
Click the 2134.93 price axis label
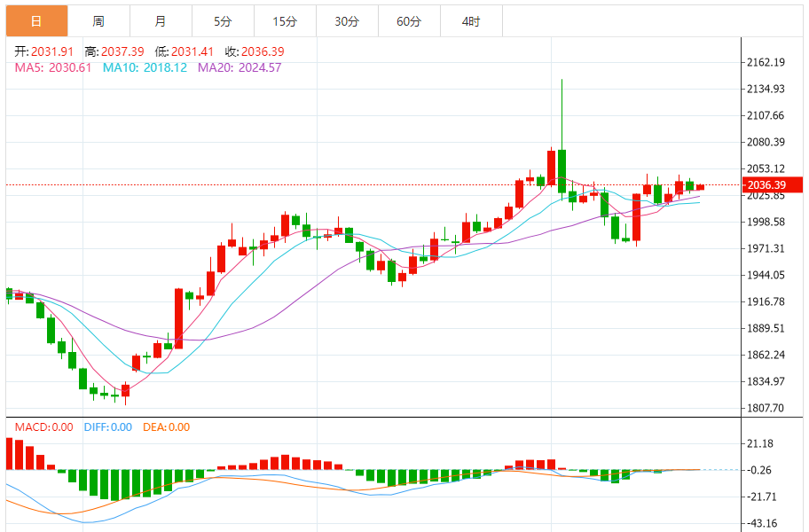tap(766, 89)
